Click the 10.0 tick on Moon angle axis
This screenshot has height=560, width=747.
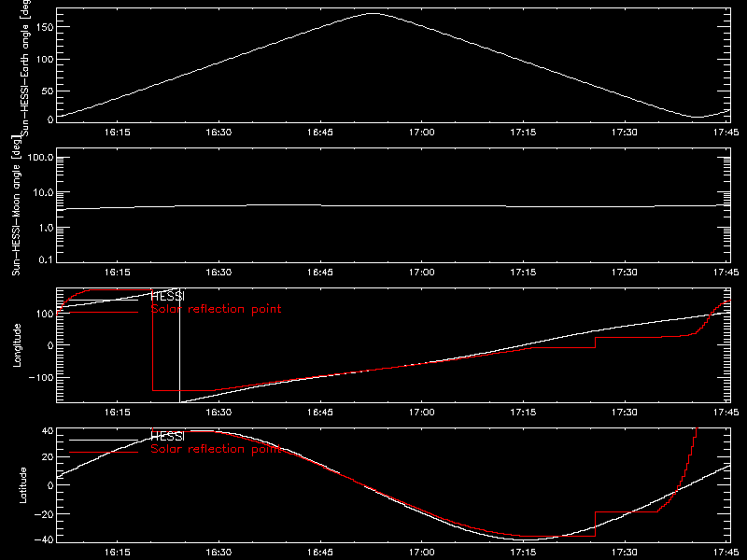[x=43, y=193]
